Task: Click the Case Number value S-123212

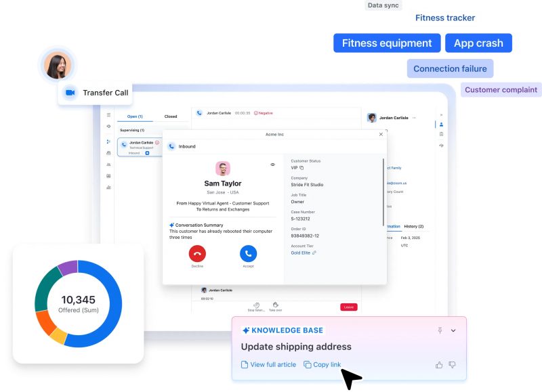Action: click(300, 219)
